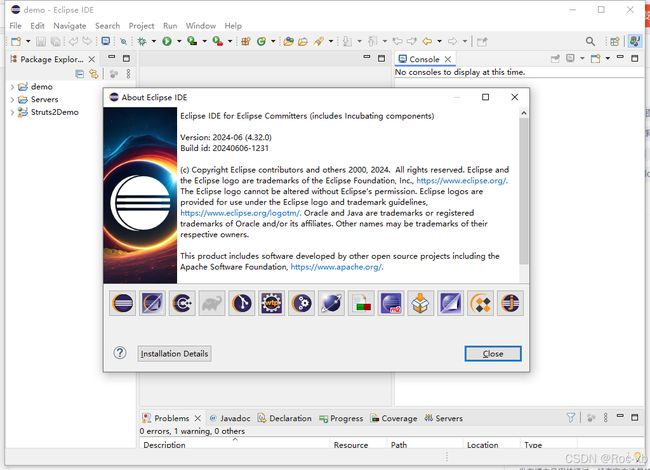Select the Java EE perspective icon
This screenshot has height=470, width=650.
pyautogui.click(x=634, y=41)
